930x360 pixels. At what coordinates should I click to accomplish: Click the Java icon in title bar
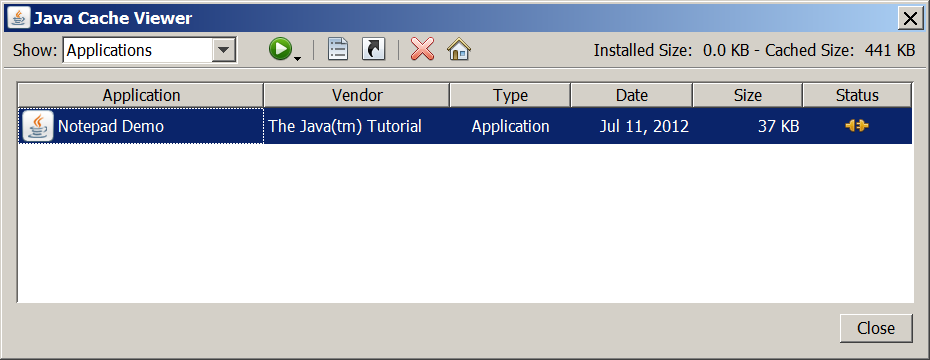tap(18, 18)
